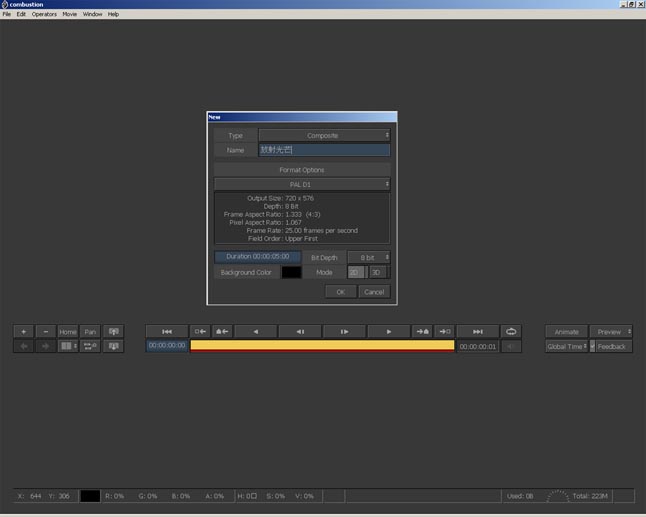The width and height of the screenshot is (646, 517).
Task: Click the current timecode field 00:00:00:00
Action: point(167,346)
